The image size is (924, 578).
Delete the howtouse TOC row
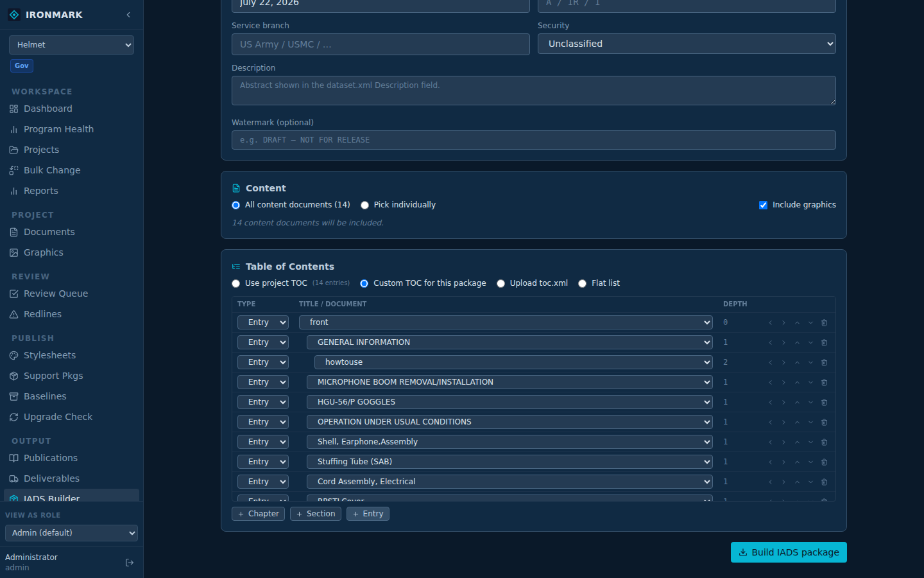(x=825, y=363)
